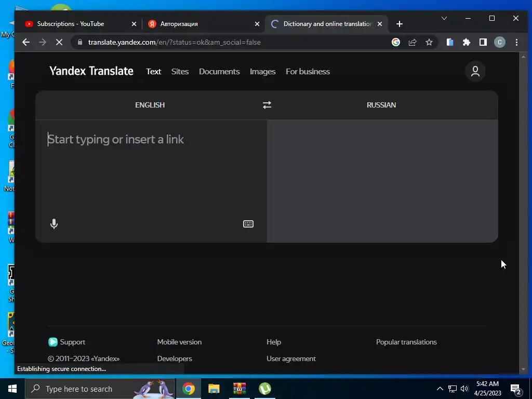
Task: Open the on-screen keyboard
Action: (x=248, y=224)
